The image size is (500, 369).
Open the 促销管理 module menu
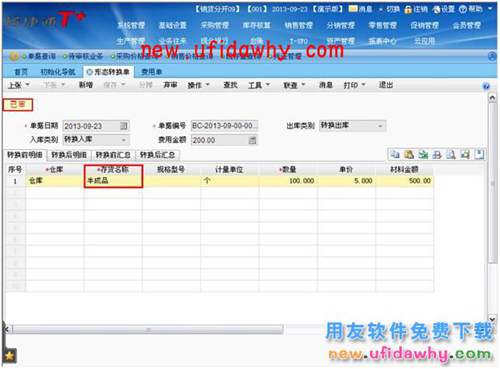click(424, 25)
